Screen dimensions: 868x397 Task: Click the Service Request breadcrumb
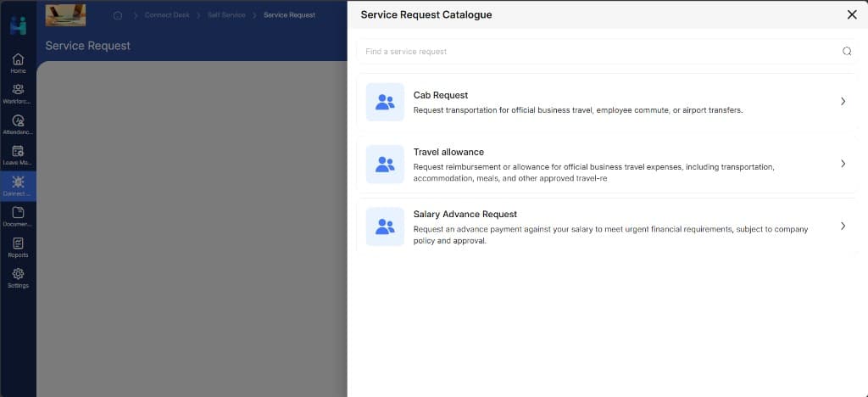[290, 15]
